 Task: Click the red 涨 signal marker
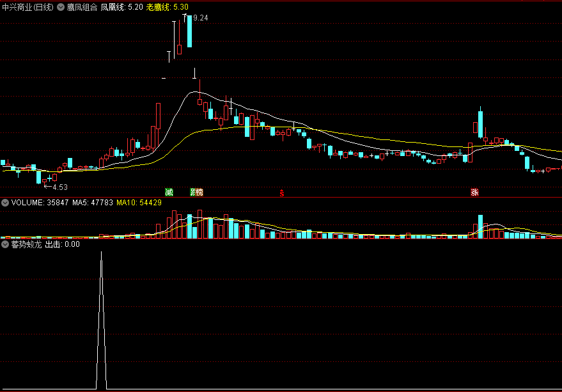tap(474, 192)
